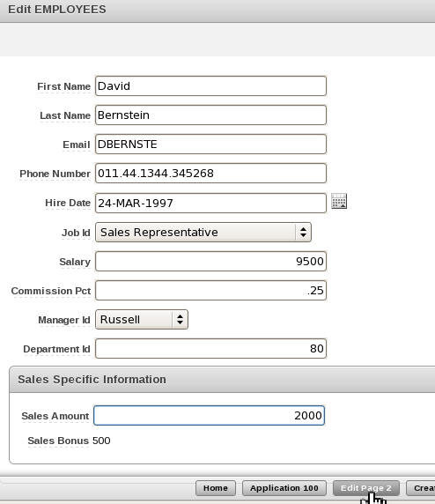Select the Department Id input

(210, 348)
